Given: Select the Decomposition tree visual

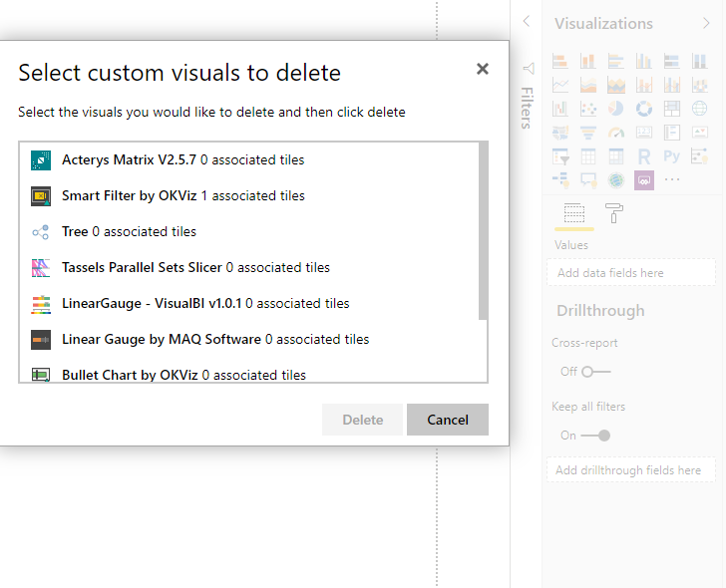Looking at the screenshot, I should pyautogui.click(x=560, y=180).
